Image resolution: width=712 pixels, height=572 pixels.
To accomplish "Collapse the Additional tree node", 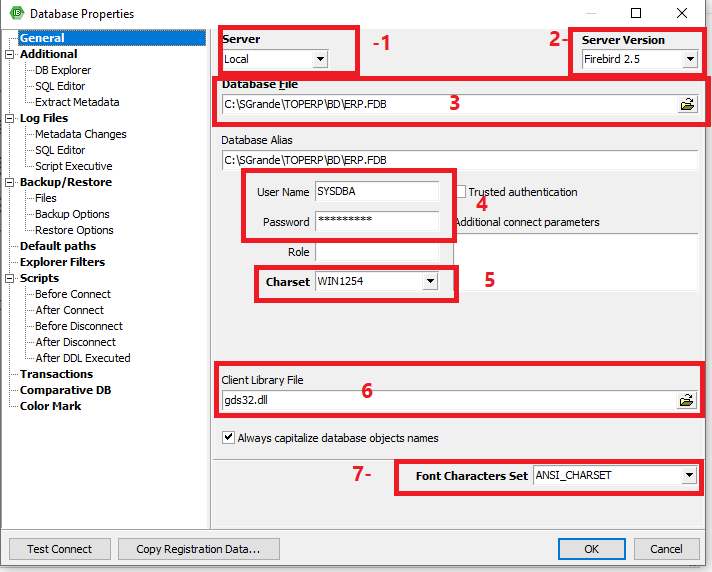I will (9, 55).
